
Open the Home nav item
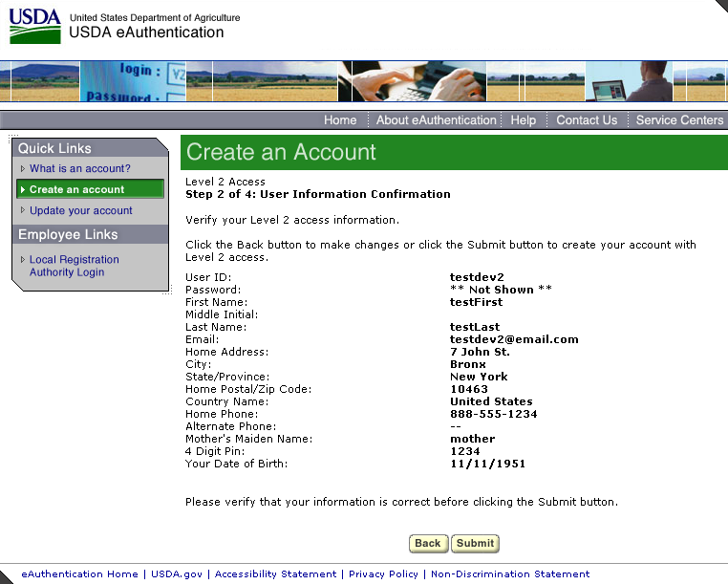point(340,119)
